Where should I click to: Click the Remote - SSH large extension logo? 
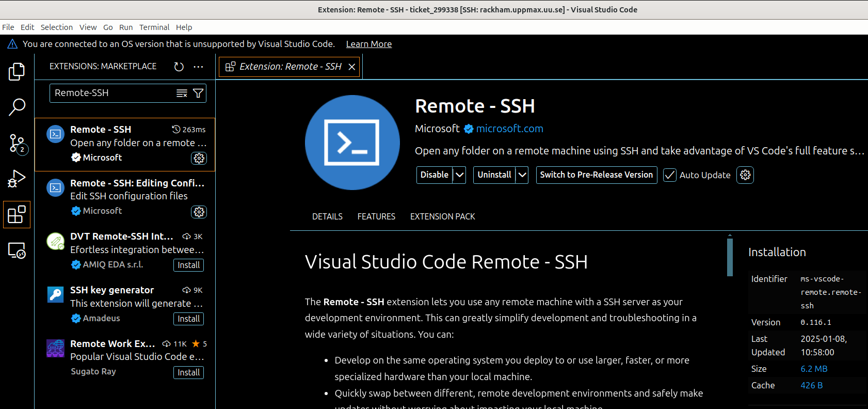(x=352, y=143)
